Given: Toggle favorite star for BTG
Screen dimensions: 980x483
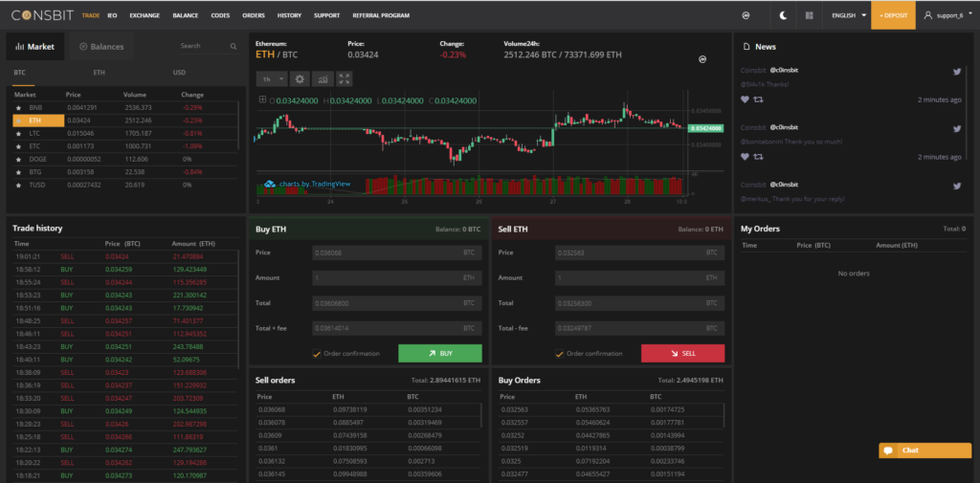Looking at the screenshot, I should (19, 172).
